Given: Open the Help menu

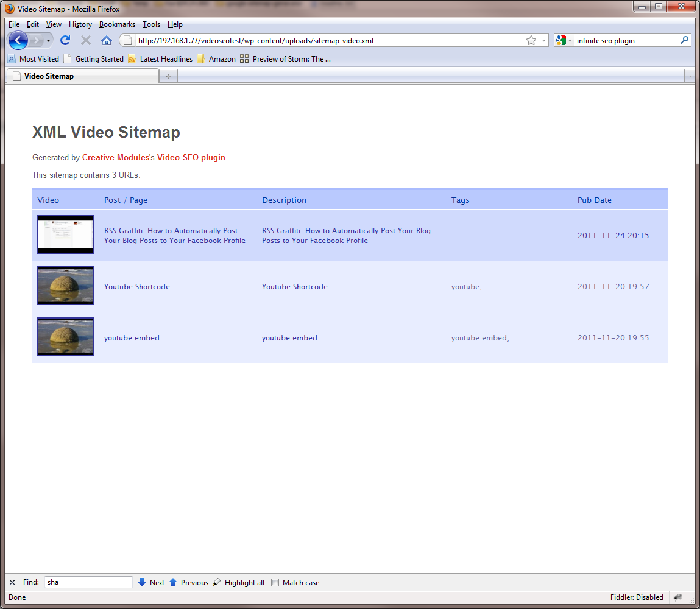Looking at the screenshot, I should [x=175, y=24].
